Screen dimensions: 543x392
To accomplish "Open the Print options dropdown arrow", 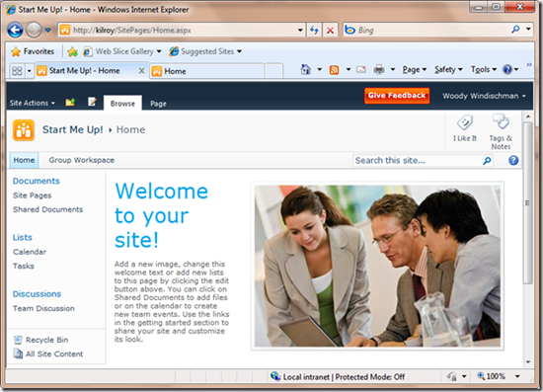I will click(x=393, y=69).
